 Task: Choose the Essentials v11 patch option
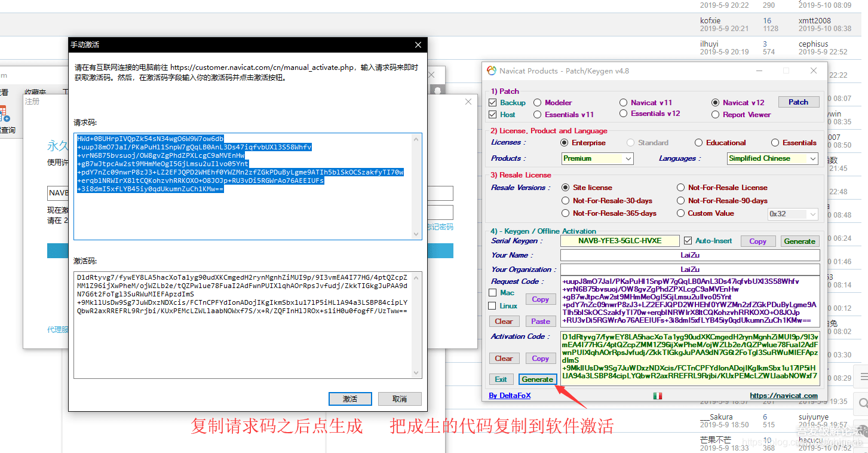coord(538,115)
